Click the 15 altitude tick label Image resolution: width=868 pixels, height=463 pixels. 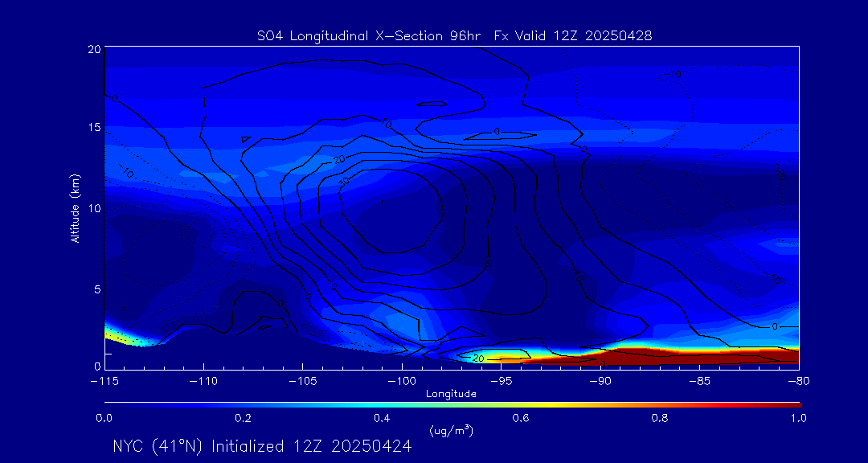pyautogui.click(x=93, y=127)
